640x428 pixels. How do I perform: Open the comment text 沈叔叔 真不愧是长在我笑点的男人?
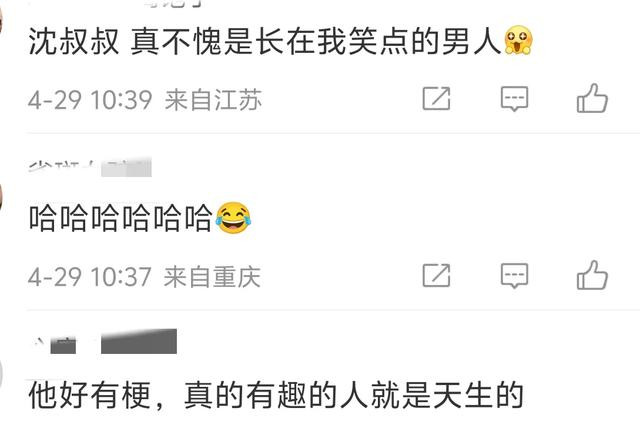pyautogui.click(x=265, y=41)
